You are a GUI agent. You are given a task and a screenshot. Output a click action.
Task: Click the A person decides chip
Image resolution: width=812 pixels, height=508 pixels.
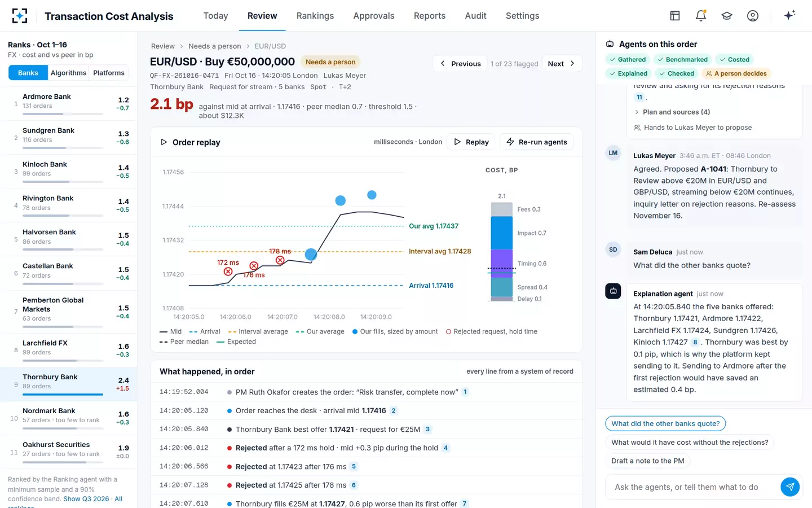point(736,73)
